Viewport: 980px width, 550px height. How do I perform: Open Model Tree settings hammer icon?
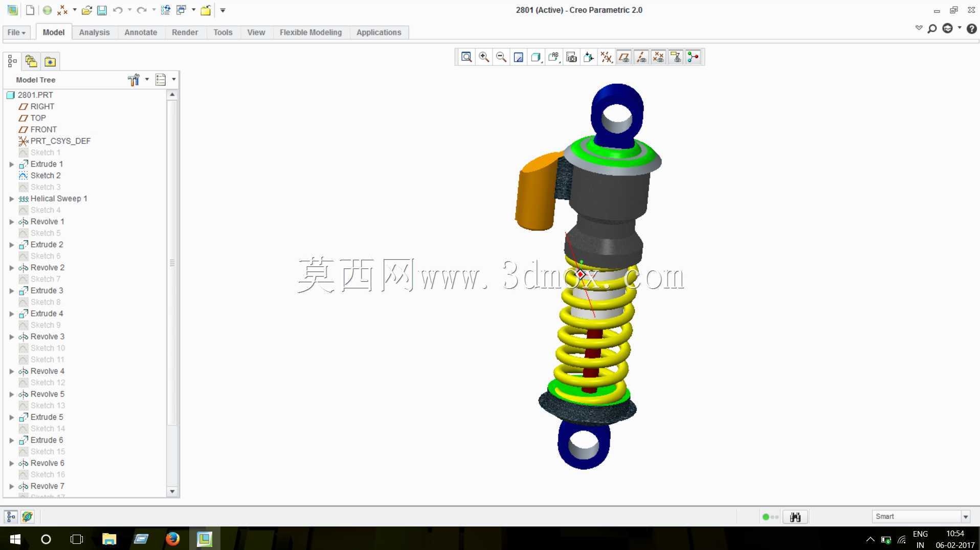[133, 80]
